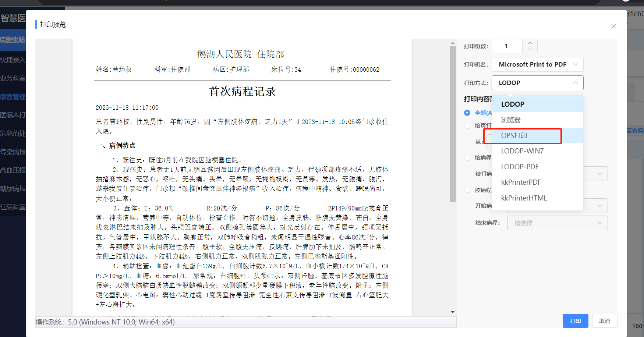The width and height of the screenshot is (644, 337).
Task: Click the 取消 button
Action: pyautogui.click(x=604, y=321)
